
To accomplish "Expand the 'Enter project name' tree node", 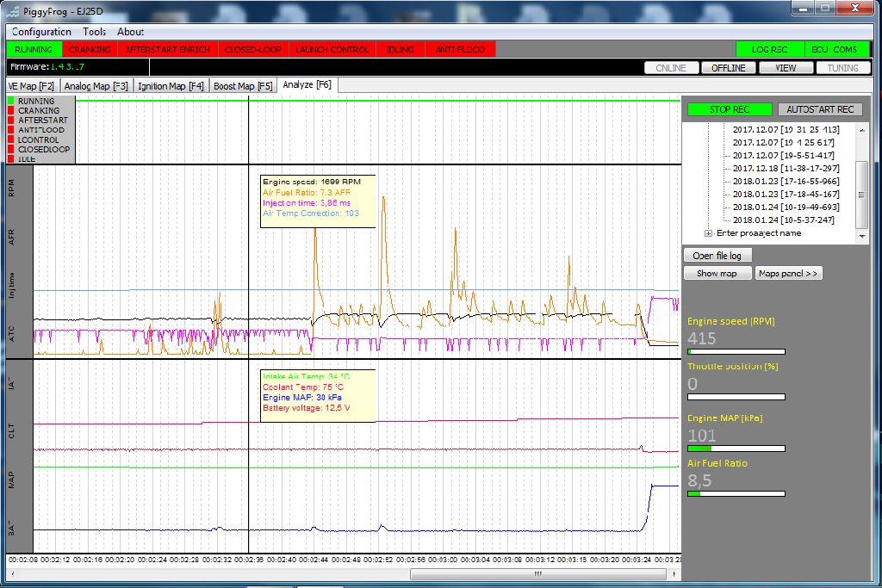I will [708, 233].
